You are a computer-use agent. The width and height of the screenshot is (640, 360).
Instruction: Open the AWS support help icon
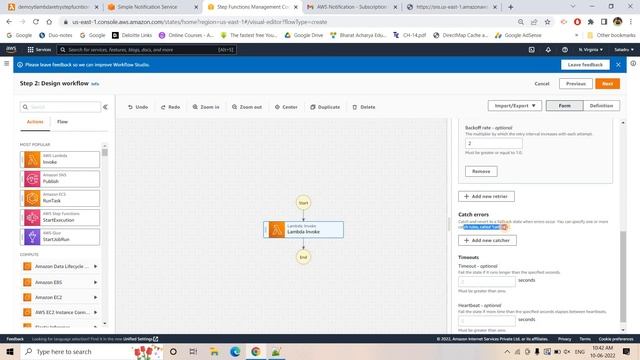click(565, 49)
